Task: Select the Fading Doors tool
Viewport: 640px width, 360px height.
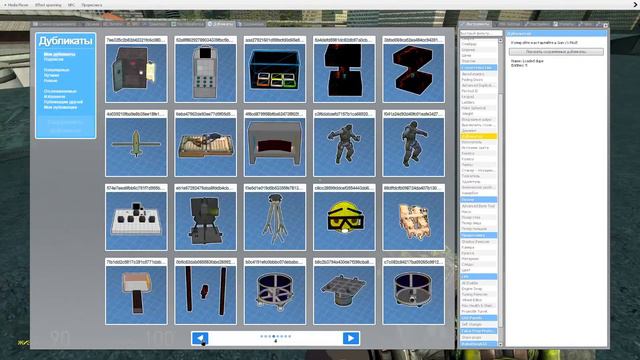Action: [478, 80]
